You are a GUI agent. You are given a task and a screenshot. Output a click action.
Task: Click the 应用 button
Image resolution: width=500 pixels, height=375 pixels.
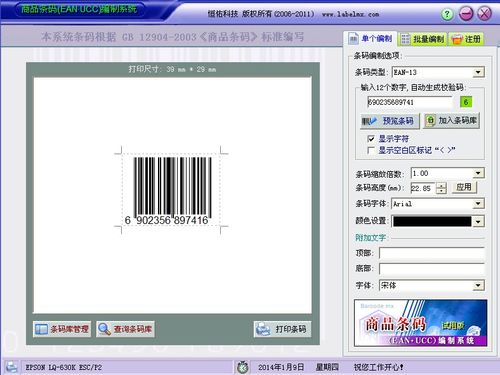pos(464,187)
